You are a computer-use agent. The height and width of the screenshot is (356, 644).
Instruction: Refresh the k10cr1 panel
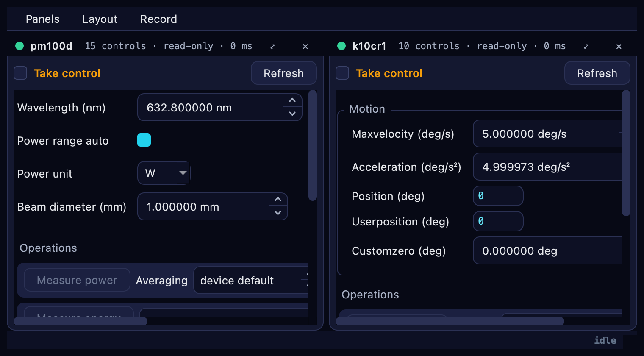tap(597, 73)
